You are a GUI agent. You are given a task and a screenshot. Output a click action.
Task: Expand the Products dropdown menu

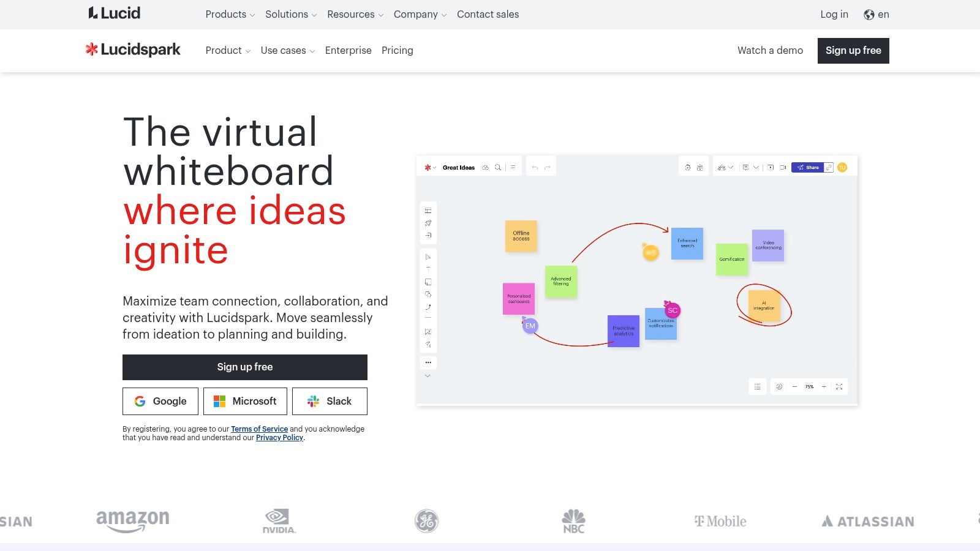coord(230,14)
